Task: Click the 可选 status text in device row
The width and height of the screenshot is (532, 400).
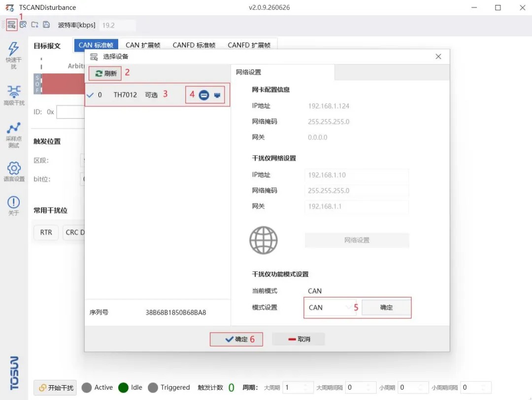Action: click(x=151, y=95)
